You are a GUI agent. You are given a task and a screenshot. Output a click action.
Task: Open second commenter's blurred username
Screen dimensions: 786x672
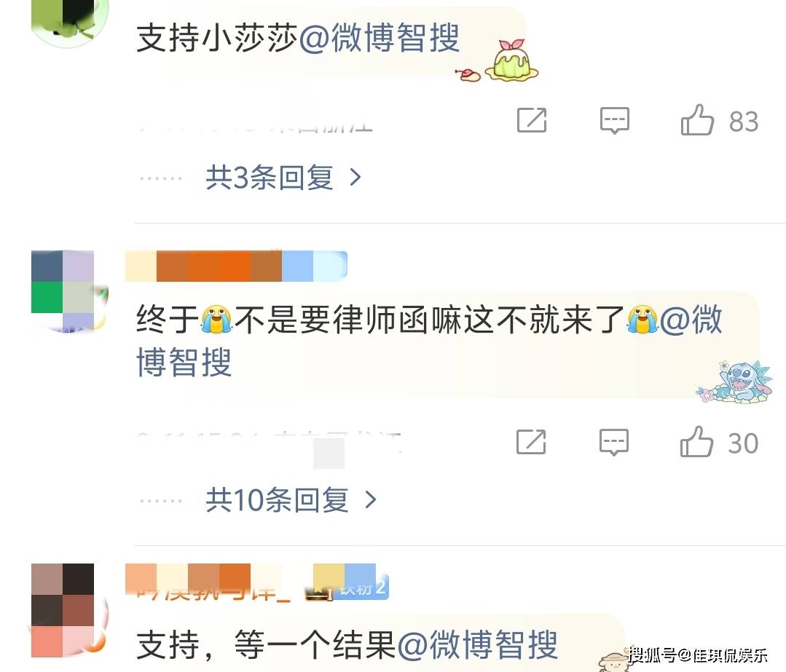click(x=236, y=266)
